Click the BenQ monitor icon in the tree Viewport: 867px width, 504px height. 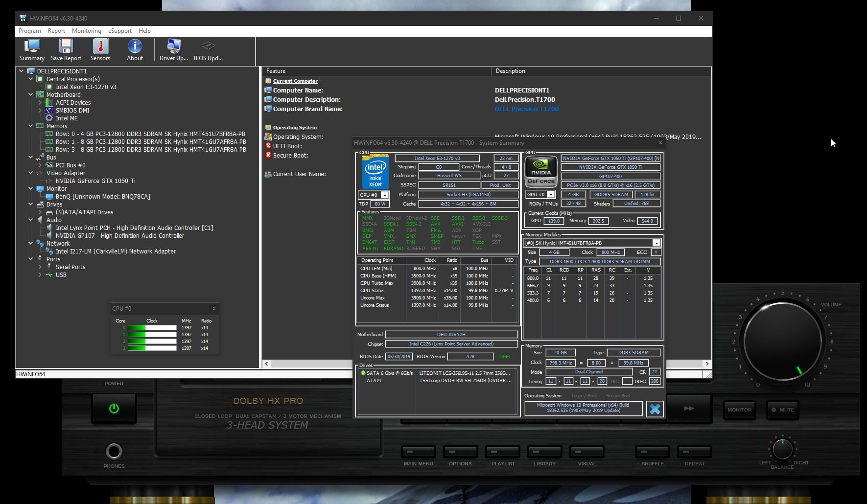coord(49,196)
